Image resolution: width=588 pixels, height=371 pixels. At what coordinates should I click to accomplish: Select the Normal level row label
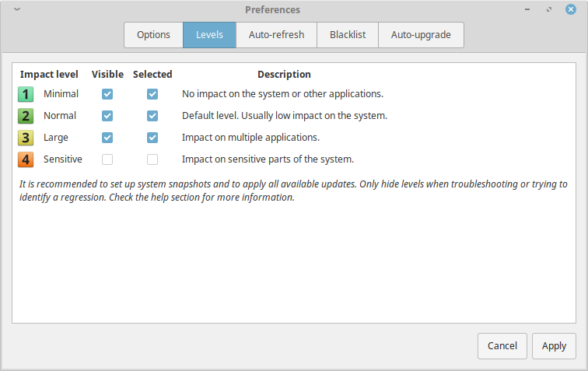pyautogui.click(x=60, y=116)
